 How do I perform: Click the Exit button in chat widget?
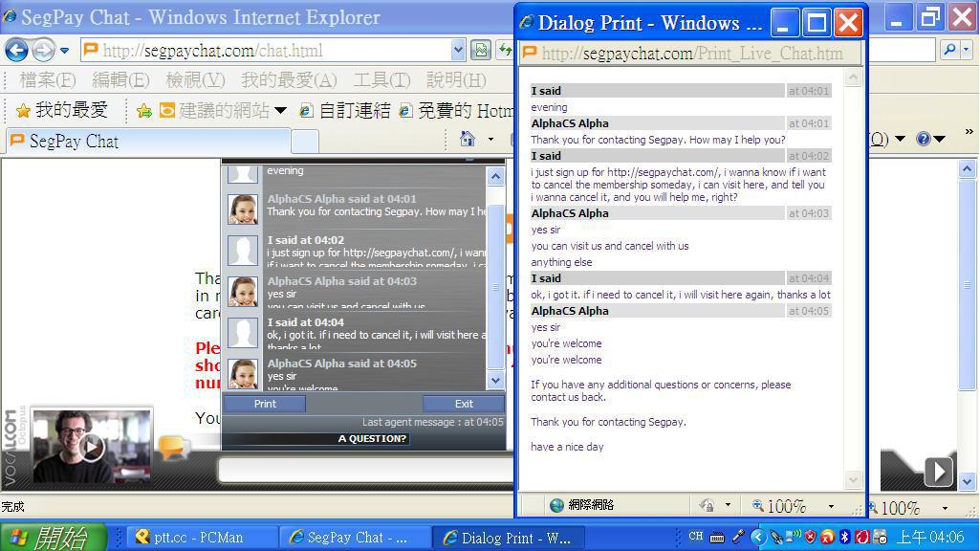pyautogui.click(x=464, y=404)
